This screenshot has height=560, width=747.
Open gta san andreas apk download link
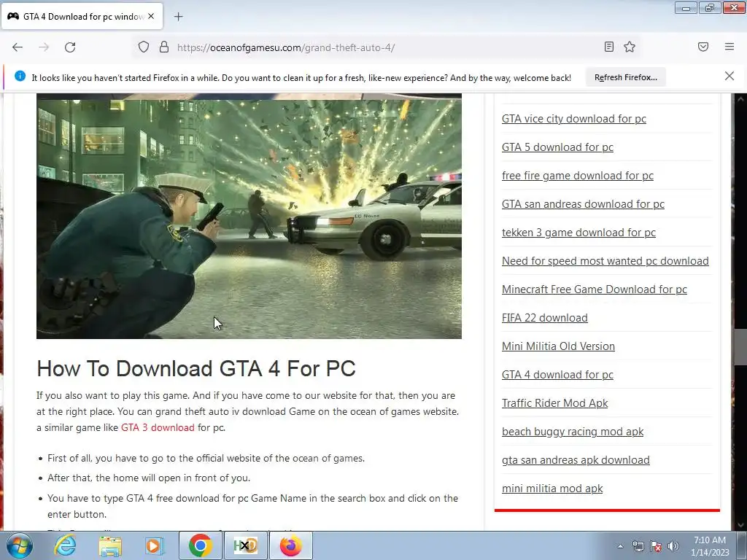[576, 460]
